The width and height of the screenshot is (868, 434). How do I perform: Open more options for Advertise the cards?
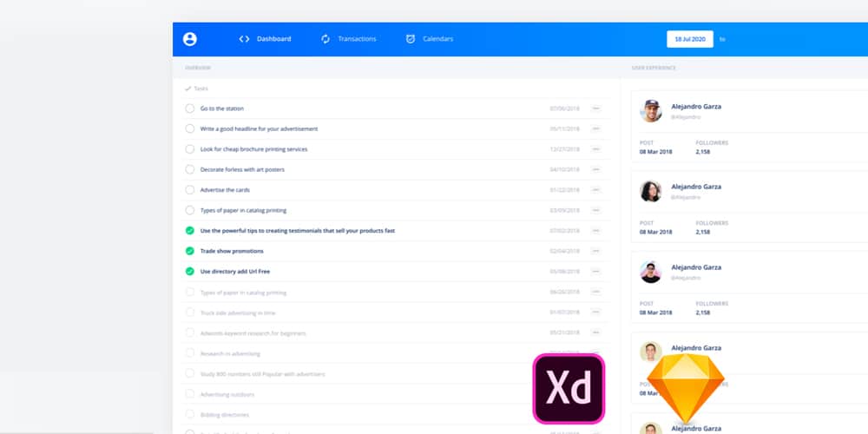[x=595, y=190]
